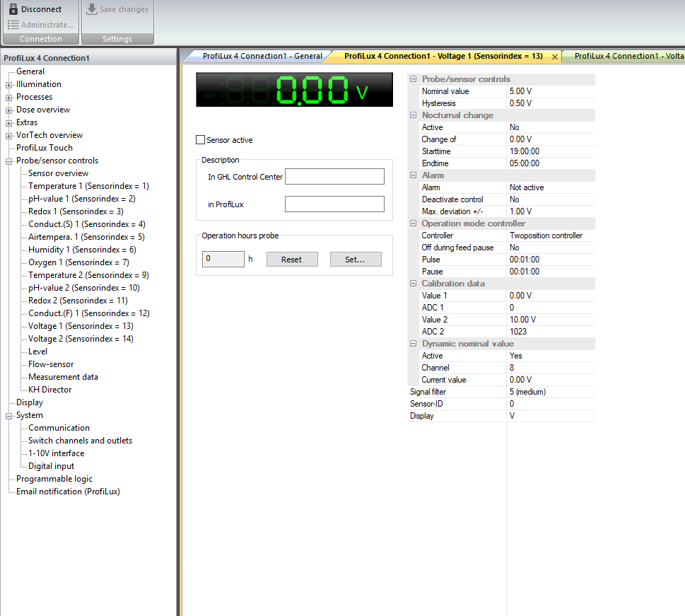Select Conduct.(F) 1 (Sensorindex = 12)
Viewport: 685px width, 616px height.
tap(89, 313)
